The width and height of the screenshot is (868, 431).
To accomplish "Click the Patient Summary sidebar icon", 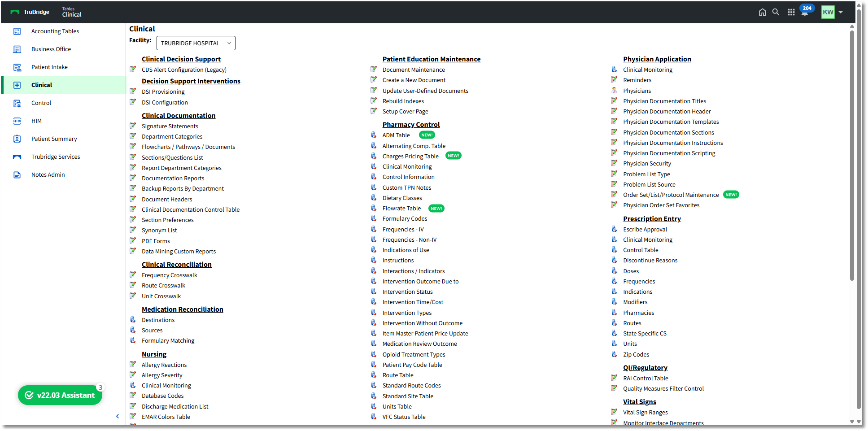I will click(x=17, y=139).
